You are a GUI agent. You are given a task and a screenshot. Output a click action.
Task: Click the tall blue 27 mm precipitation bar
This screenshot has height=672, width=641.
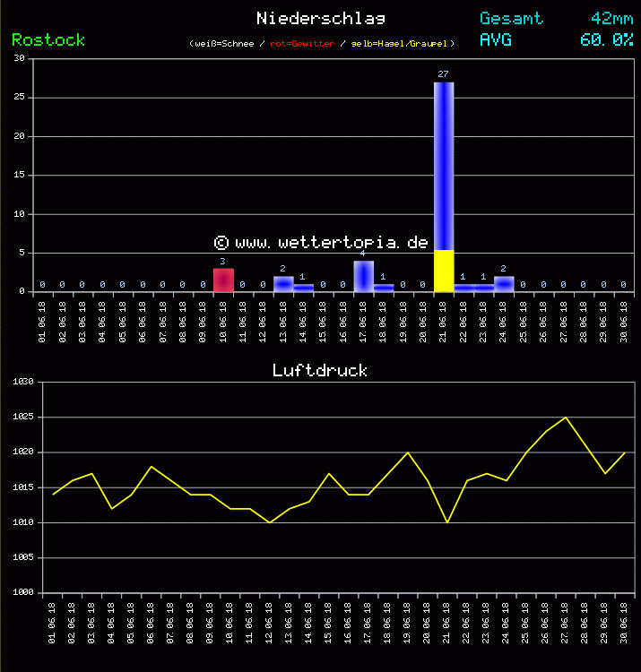click(x=444, y=161)
